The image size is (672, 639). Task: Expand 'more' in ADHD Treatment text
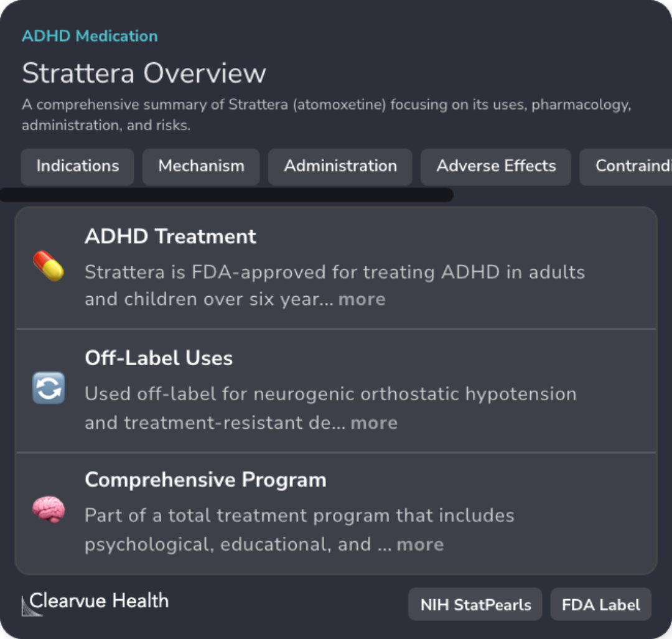pos(362,299)
